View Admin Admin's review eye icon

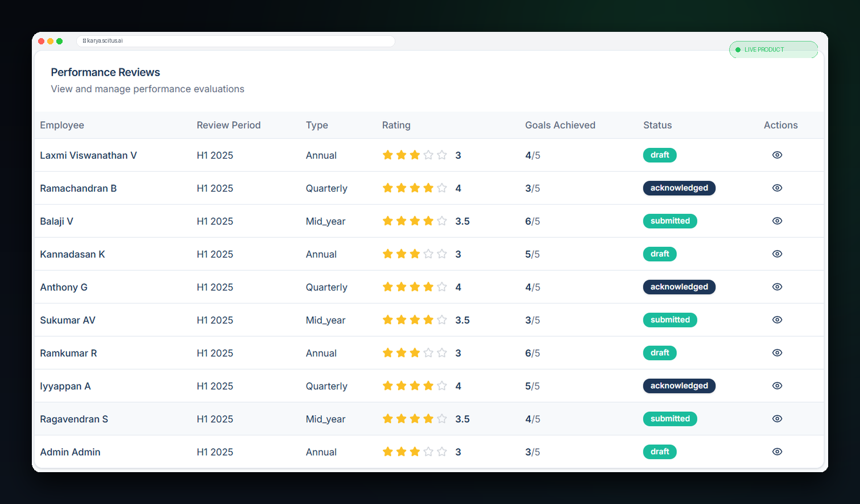pos(777,452)
